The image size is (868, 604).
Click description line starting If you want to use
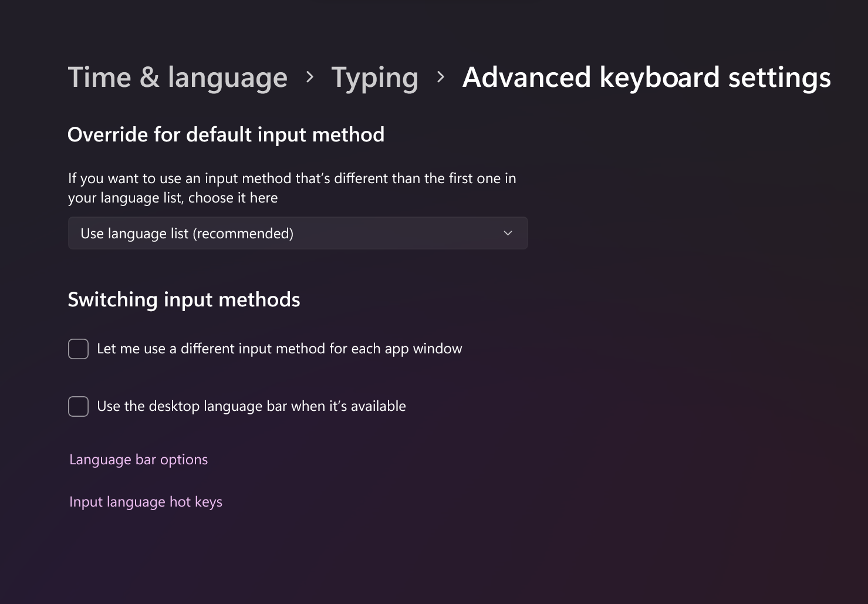[x=292, y=178]
